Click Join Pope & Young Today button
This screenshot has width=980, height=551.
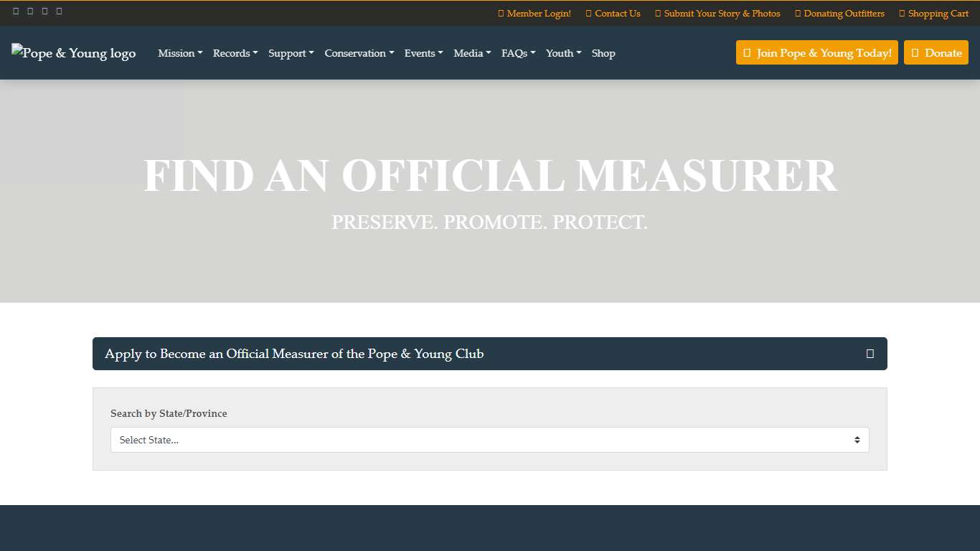pyautogui.click(x=816, y=52)
